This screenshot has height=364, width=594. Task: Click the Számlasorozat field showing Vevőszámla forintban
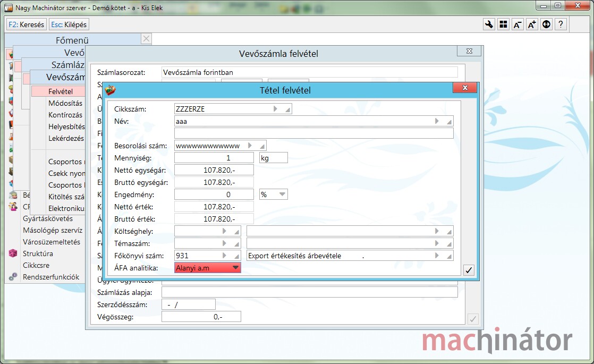point(310,72)
